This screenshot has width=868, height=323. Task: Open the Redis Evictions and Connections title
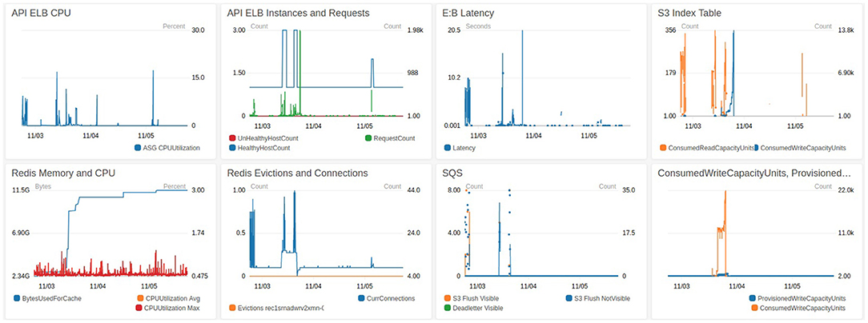coord(297,173)
